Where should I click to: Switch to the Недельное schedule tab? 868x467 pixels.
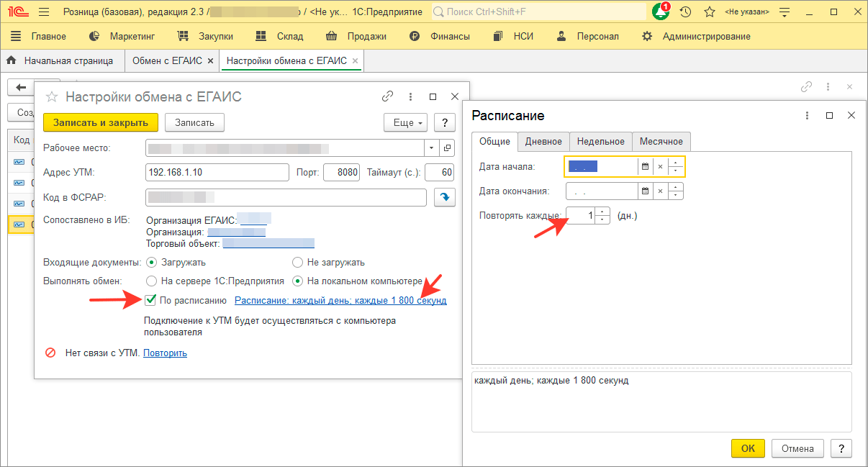[x=601, y=142]
